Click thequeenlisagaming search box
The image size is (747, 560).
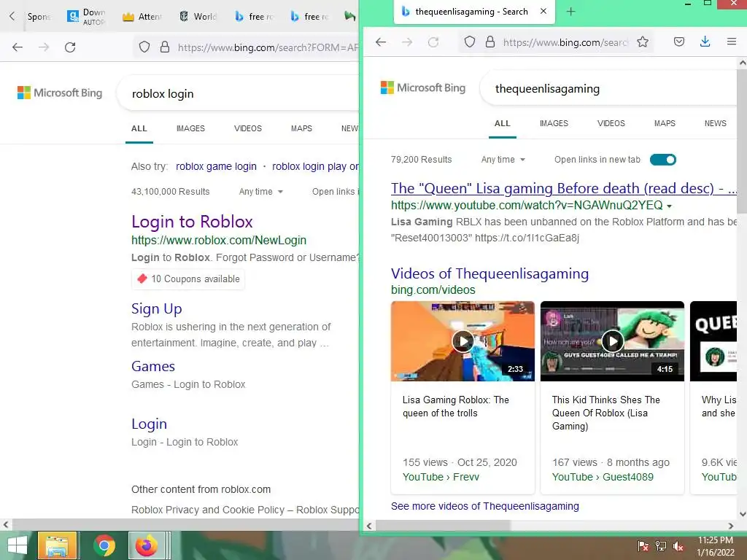pyautogui.click(x=610, y=88)
